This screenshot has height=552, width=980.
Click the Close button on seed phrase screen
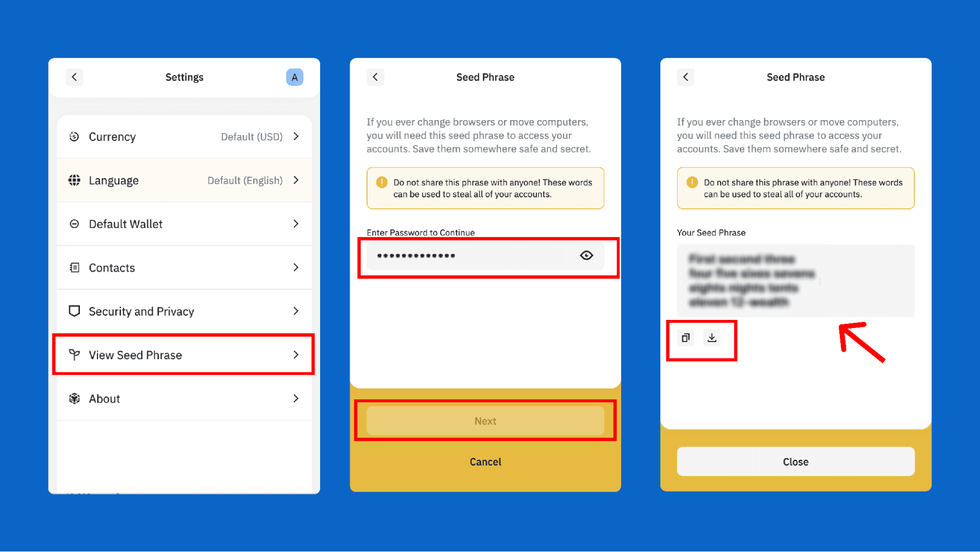[796, 462]
